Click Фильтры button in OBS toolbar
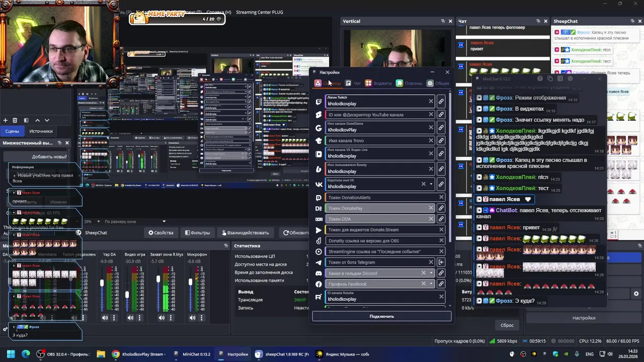The height and width of the screenshot is (362, 644). click(197, 233)
